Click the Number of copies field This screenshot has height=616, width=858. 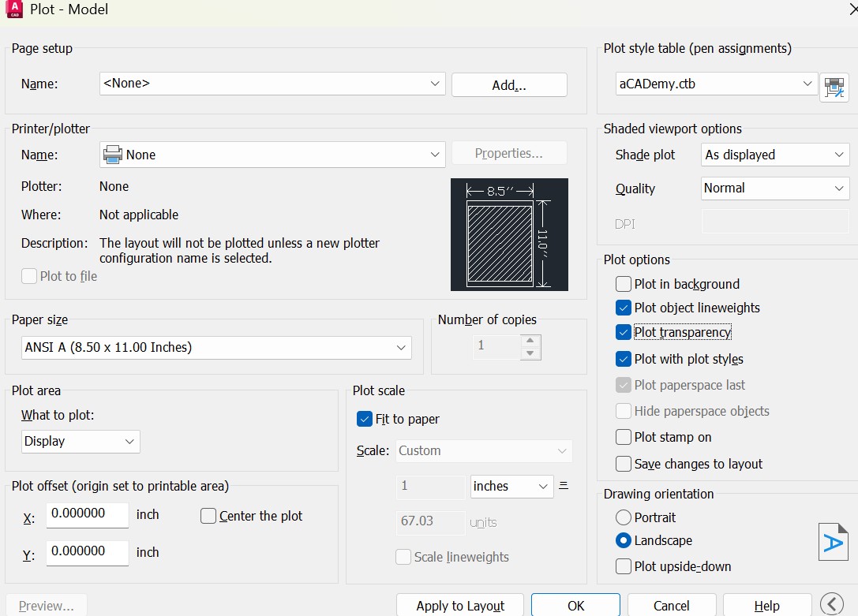[496, 346]
